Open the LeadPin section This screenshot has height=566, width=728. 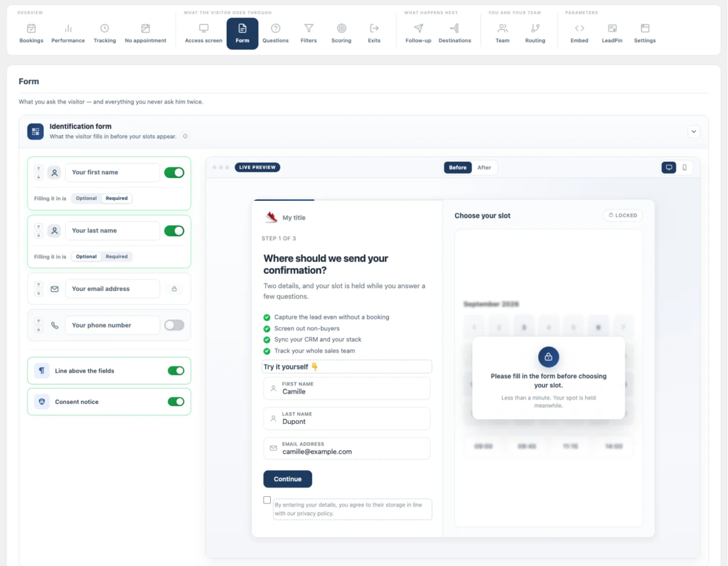612,33
